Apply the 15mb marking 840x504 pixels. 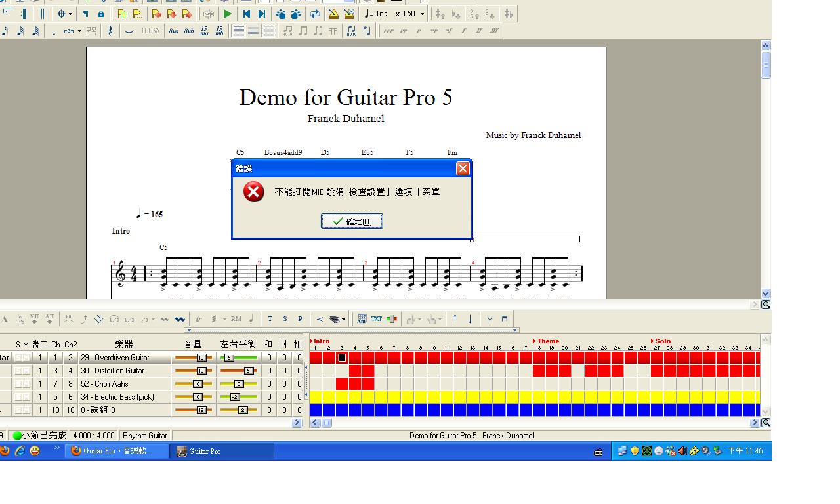(219, 31)
